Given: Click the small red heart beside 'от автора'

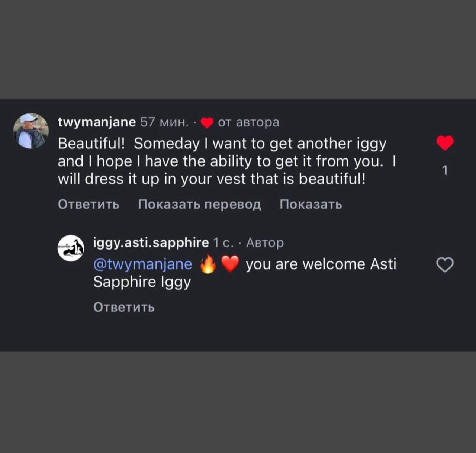Looking at the screenshot, I should coord(207,122).
